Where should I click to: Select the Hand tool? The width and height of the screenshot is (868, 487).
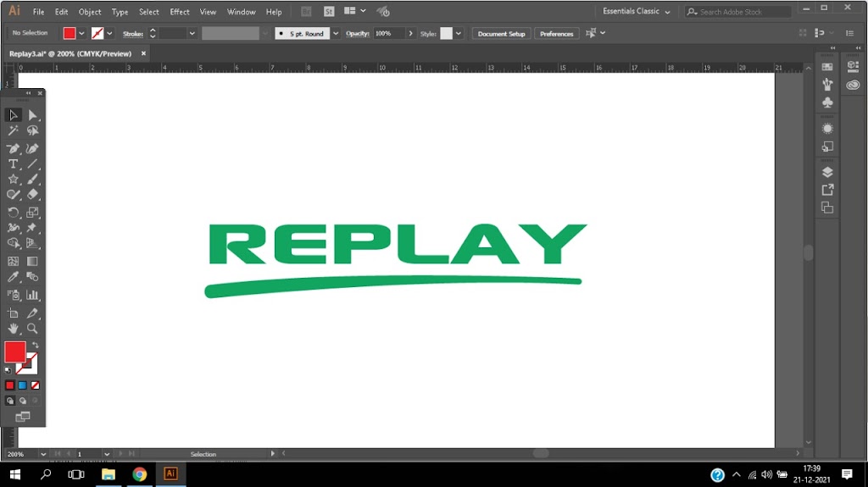(13, 329)
